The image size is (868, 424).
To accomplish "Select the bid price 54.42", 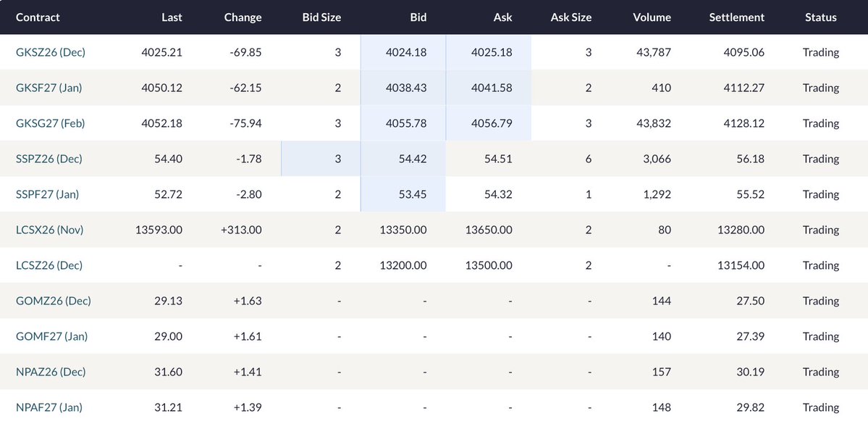I will click(x=413, y=159).
